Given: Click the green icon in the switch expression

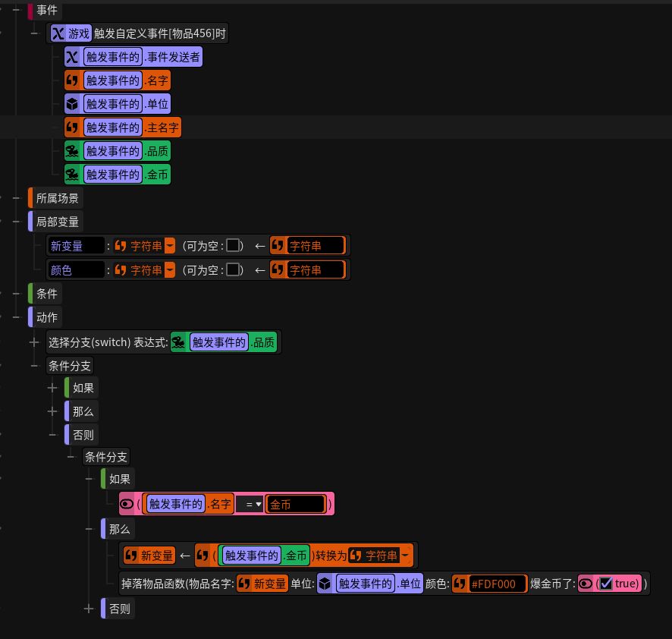Looking at the screenshot, I should coord(178,342).
